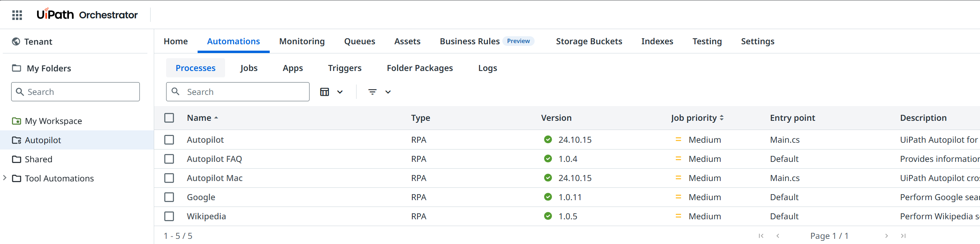Screen dimensions: 980x244
Task: Click medium priority icon in Autopilot Mac row
Action: pos(678,178)
